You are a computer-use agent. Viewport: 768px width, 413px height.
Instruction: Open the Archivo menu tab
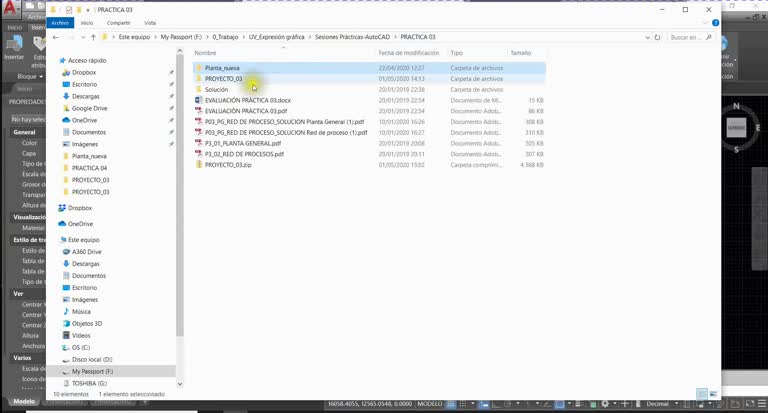[60, 23]
